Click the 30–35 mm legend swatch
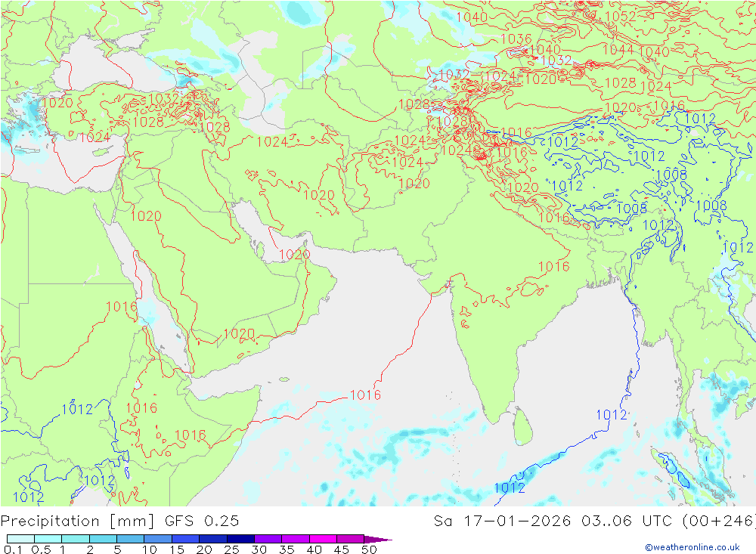This screenshot has height=554, width=756. (268, 539)
